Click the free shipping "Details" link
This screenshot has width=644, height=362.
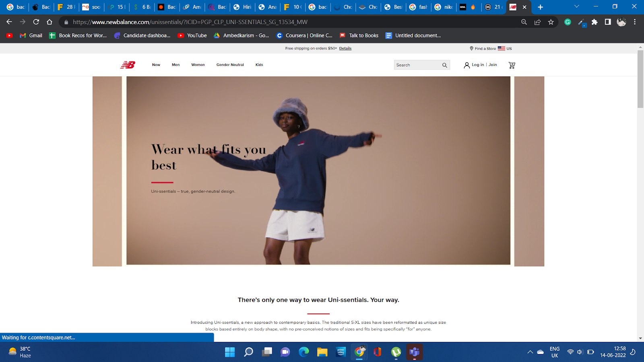[x=345, y=48]
